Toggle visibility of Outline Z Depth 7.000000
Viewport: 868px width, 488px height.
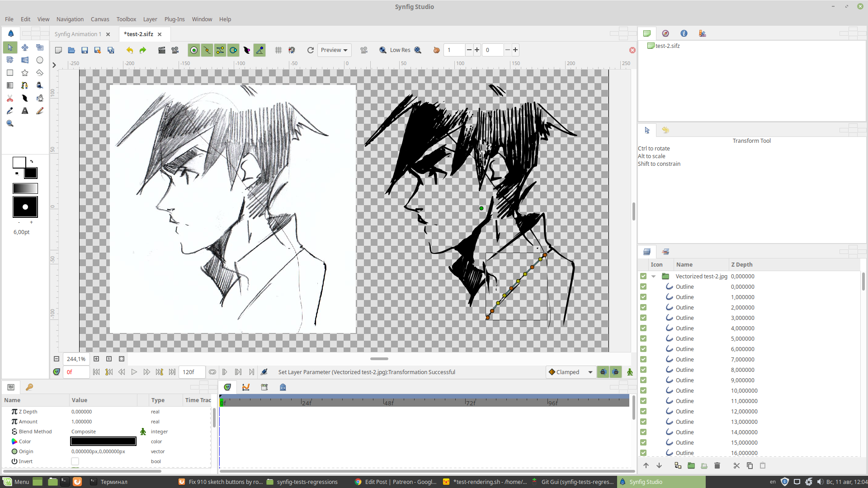tap(643, 359)
